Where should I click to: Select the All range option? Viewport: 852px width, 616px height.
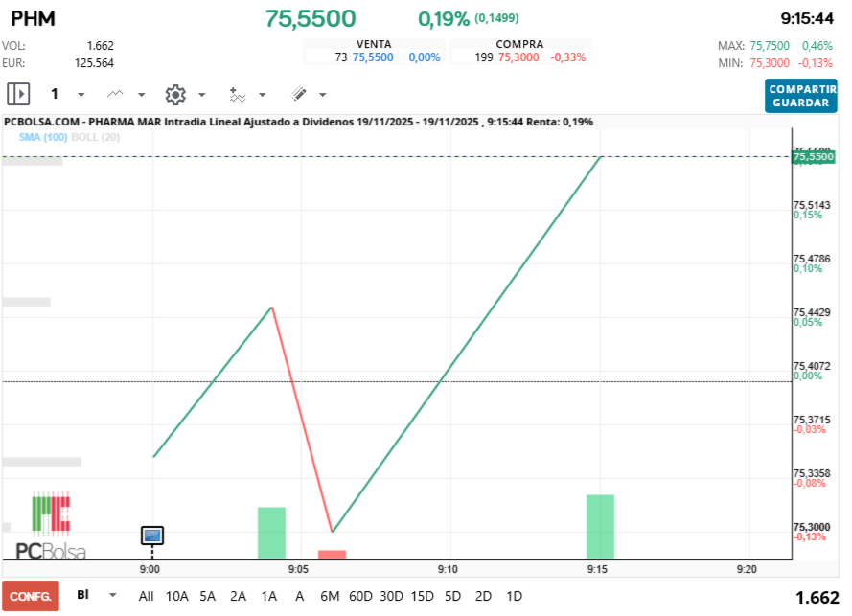click(x=146, y=596)
